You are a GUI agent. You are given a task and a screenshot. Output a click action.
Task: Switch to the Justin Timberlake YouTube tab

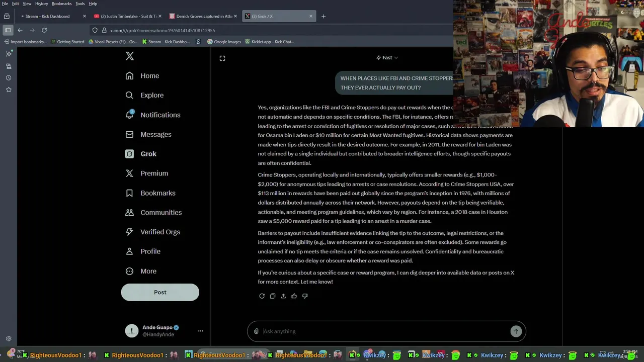click(127, 16)
